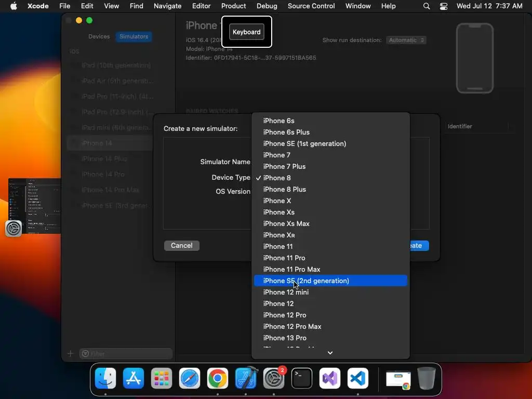
Task: Click the menu bar date and time
Action: coord(489,6)
